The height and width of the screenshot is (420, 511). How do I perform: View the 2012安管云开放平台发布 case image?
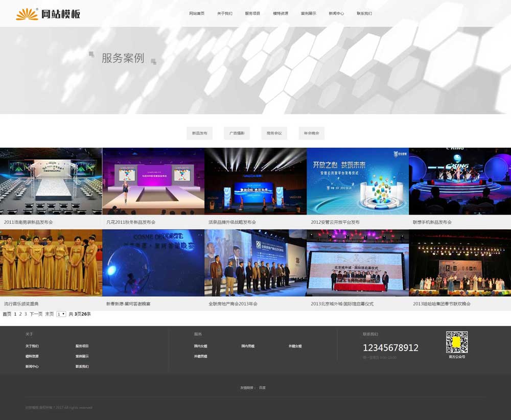[358, 181]
